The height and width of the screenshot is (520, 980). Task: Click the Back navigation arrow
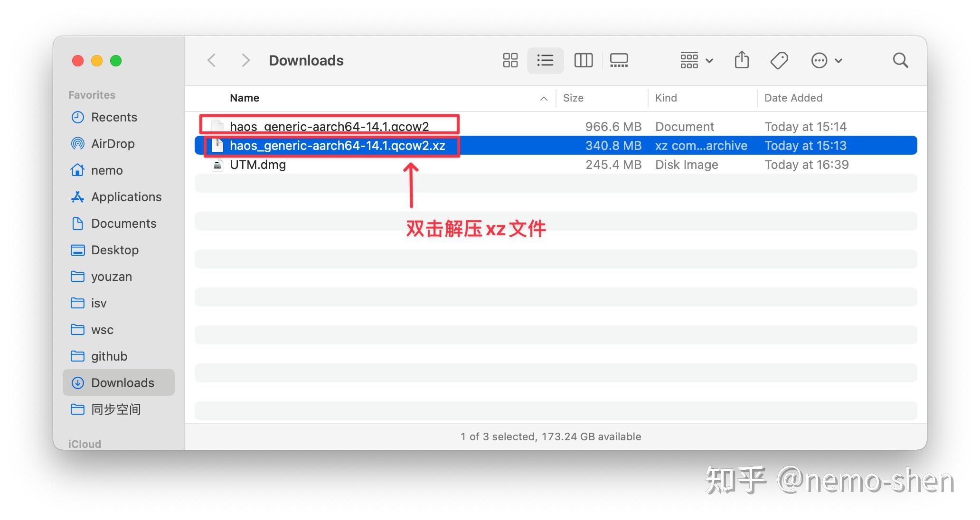[x=211, y=60]
